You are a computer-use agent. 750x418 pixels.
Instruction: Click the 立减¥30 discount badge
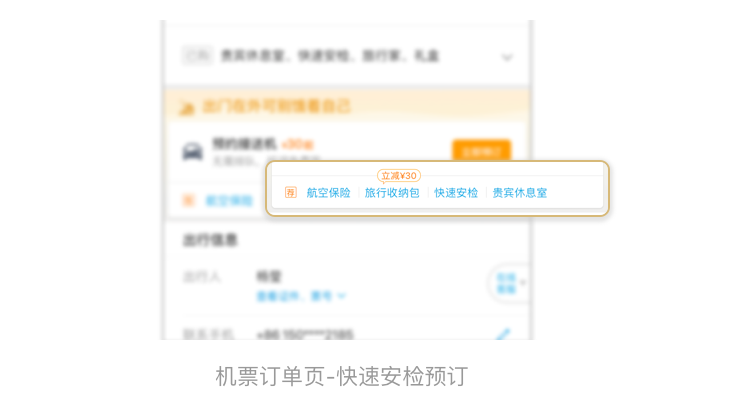(399, 176)
